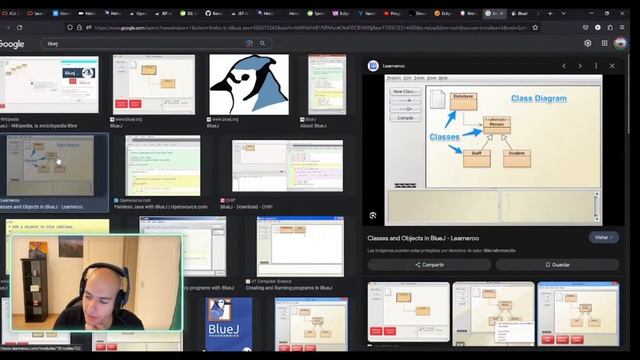Select the highlighted Learneroo result thumbnail
640x360 pixels.
pyautogui.click(x=50, y=165)
